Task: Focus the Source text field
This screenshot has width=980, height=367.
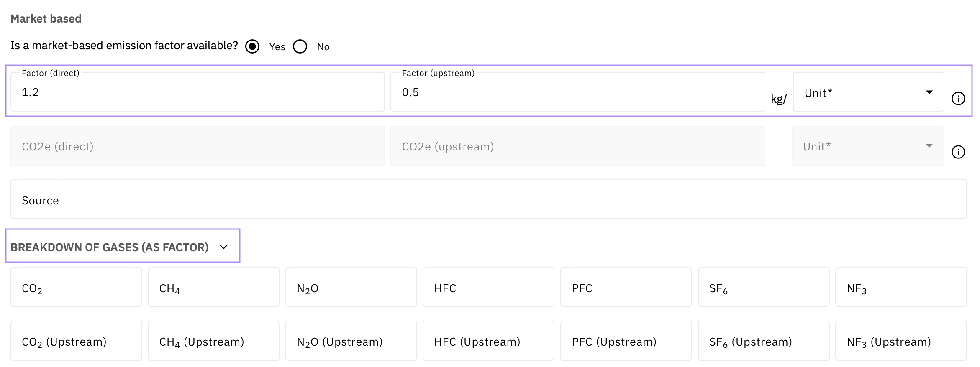Action: pyautogui.click(x=488, y=200)
